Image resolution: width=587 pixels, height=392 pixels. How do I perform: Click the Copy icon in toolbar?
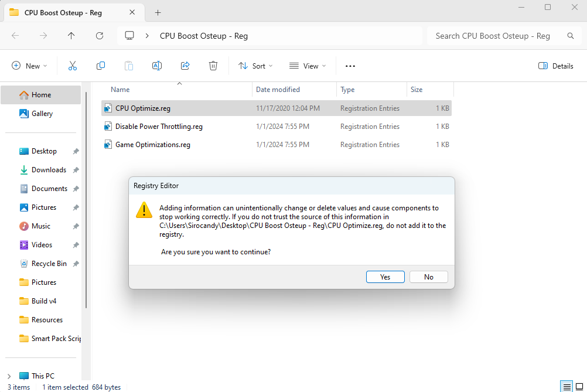pos(101,66)
